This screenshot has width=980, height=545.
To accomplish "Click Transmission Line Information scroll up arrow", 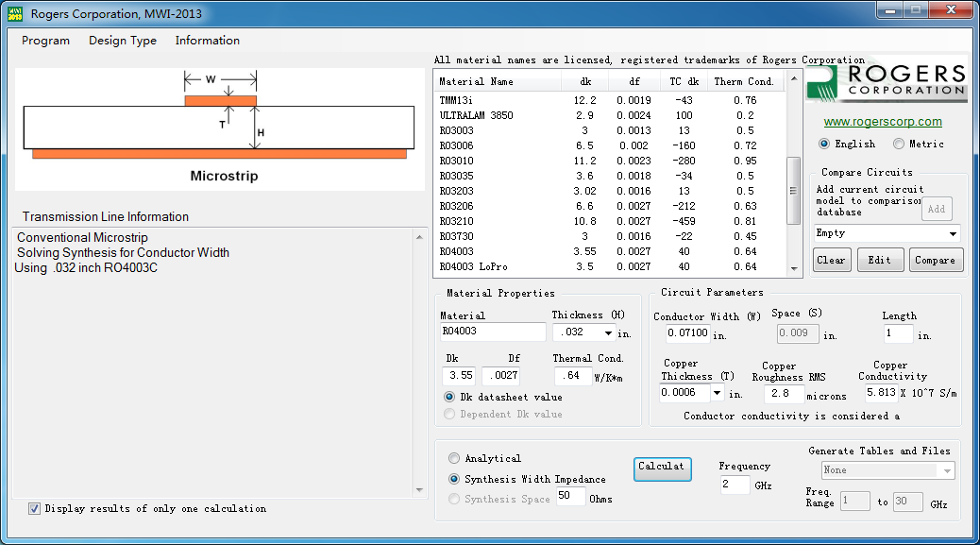I will pos(419,237).
